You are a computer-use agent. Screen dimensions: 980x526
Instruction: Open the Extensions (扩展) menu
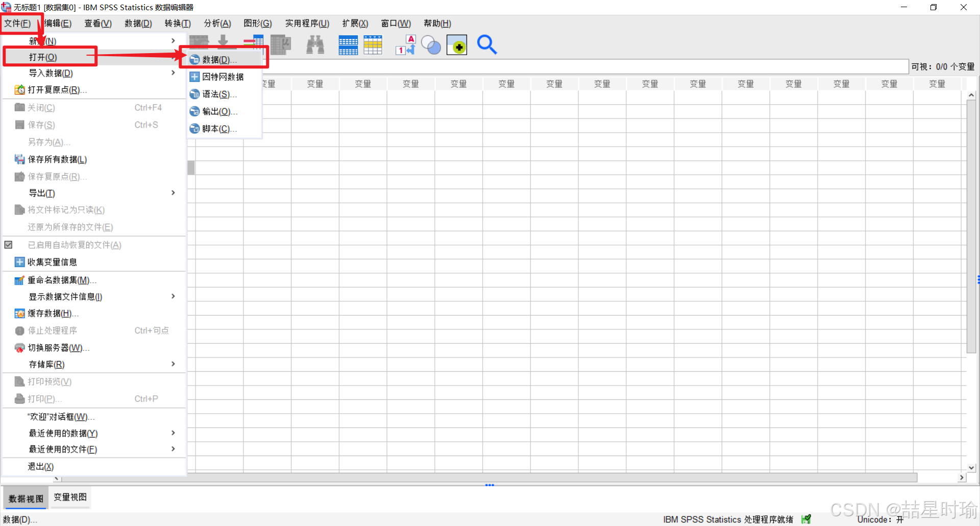(355, 23)
